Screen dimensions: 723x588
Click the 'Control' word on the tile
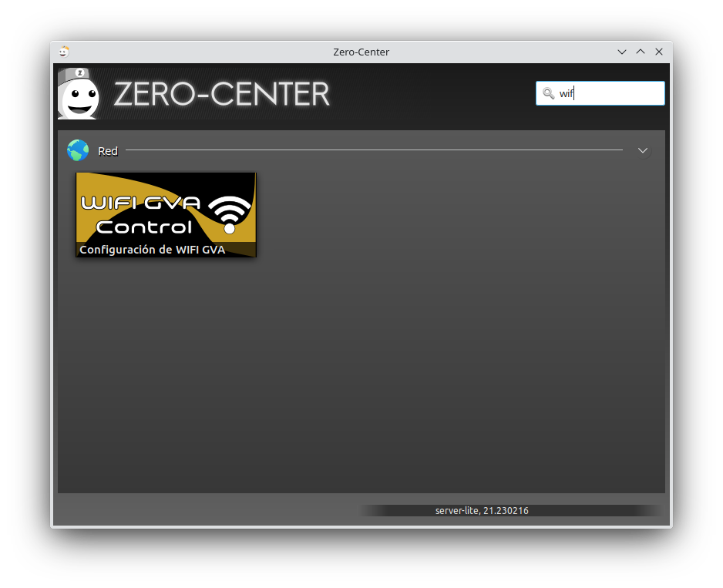click(143, 227)
